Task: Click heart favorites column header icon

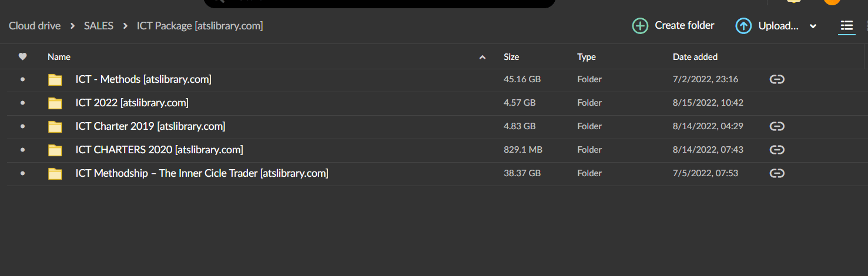Action: (23, 57)
